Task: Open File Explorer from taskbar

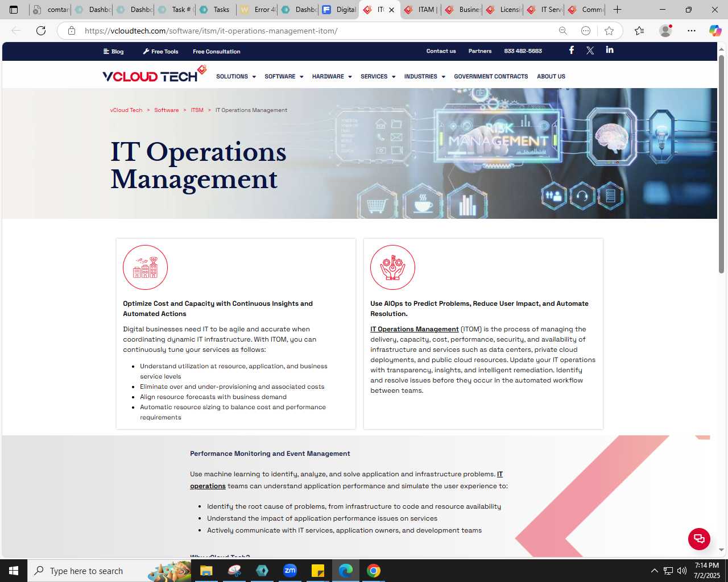Action: pyautogui.click(x=206, y=571)
